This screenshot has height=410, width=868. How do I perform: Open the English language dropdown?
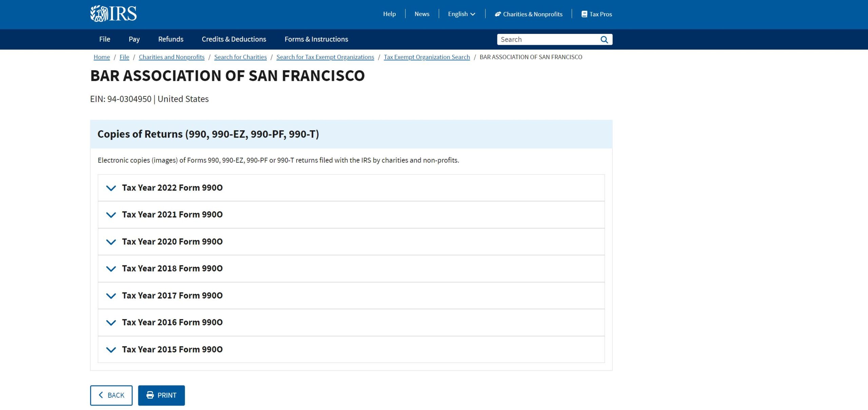461,14
